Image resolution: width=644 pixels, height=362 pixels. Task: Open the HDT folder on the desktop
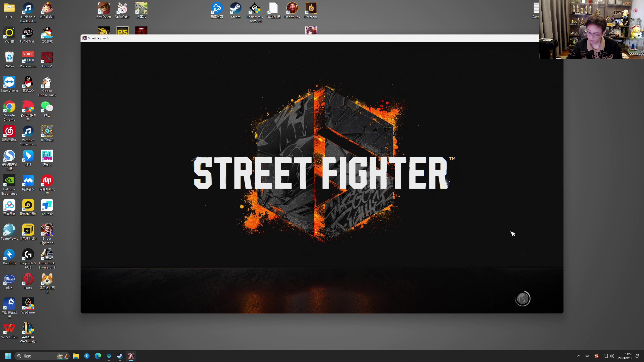pyautogui.click(x=9, y=11)
